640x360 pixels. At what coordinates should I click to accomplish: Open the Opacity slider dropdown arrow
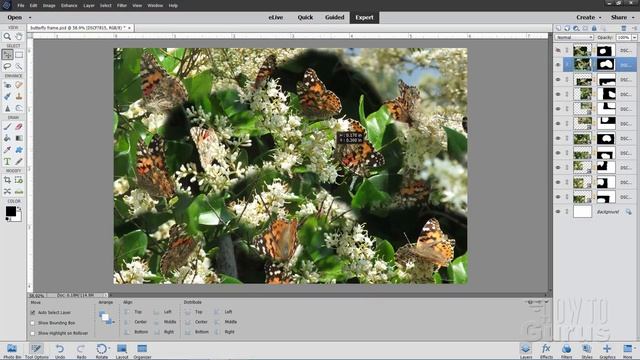click(x=635, y=37)
